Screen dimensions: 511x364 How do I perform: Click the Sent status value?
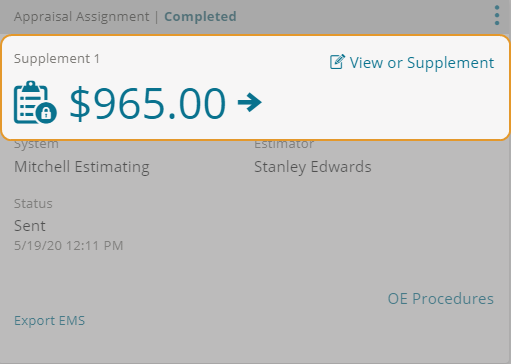[30, 226]
